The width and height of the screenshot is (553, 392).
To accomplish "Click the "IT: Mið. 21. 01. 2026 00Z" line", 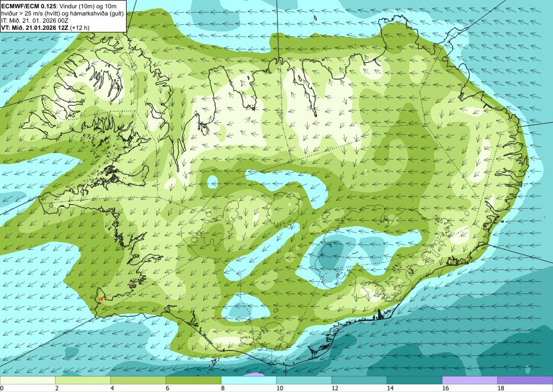I will point(33,21).
